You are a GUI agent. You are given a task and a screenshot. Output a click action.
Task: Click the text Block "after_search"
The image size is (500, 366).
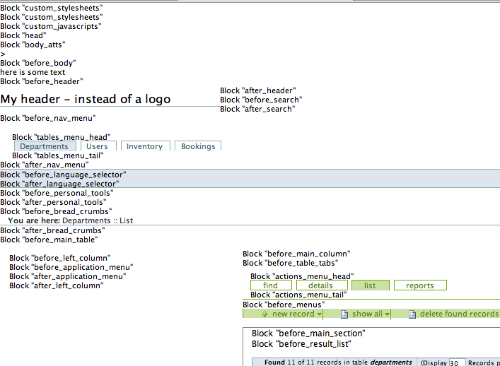[x=258, y=109]
